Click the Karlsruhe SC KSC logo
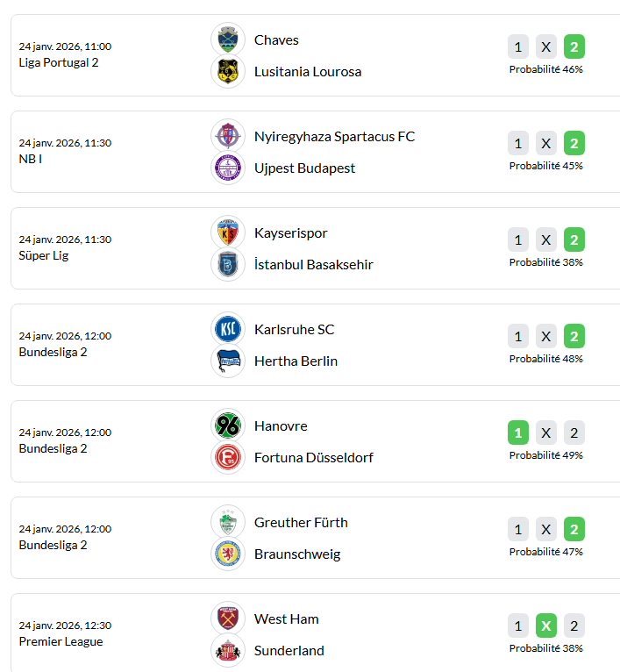Image resolution: width=620 pixels, height=672 pixels. click(228, 329)
